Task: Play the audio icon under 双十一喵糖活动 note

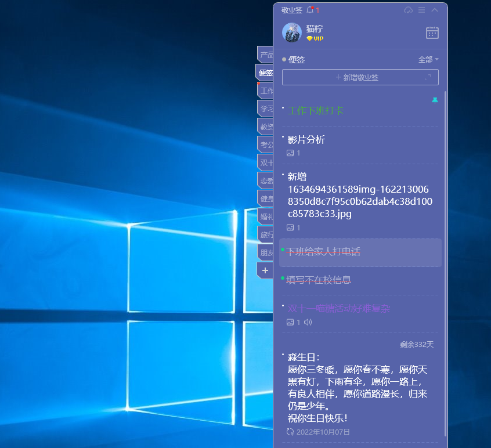Action: tap(308, 322)
